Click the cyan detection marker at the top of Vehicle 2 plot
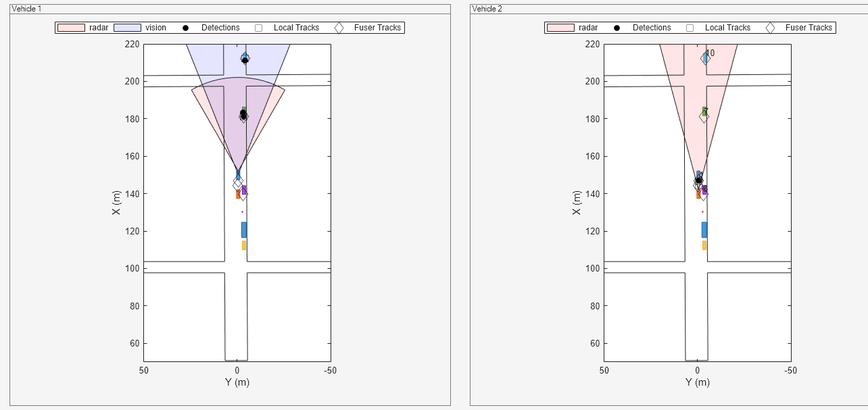 (x=705, y=58)
